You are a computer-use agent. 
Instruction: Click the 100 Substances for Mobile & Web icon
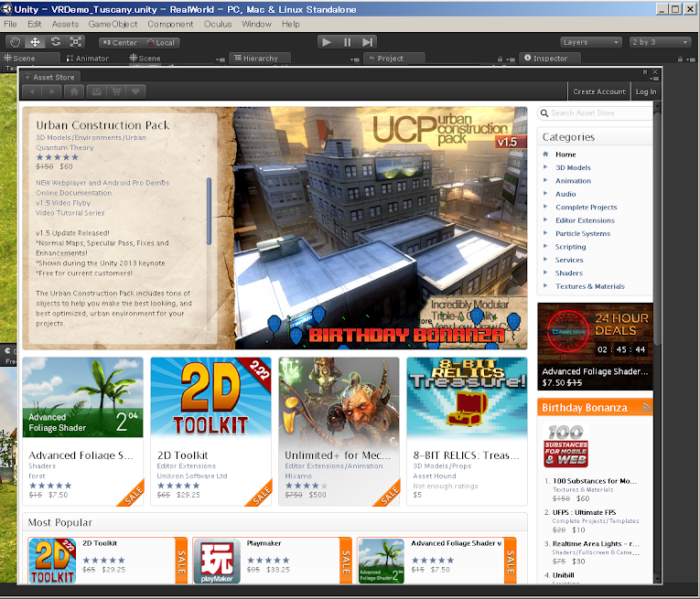tap(565, 445)
